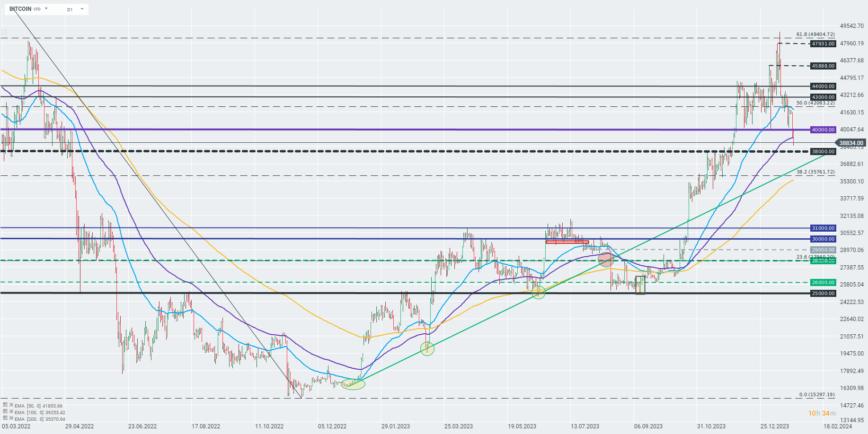
Task: Click the 46377.68 value on price axis
Action: (x=852, y=61)
